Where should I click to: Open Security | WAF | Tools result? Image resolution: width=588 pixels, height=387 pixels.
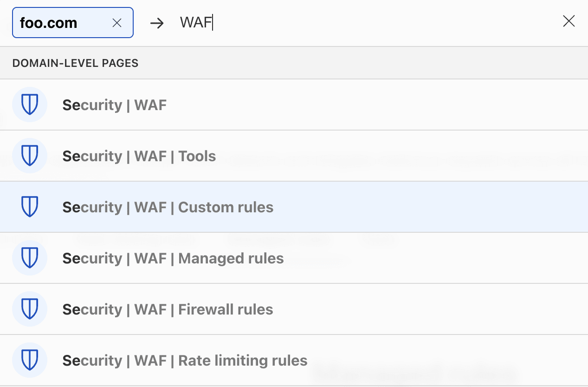139,156
